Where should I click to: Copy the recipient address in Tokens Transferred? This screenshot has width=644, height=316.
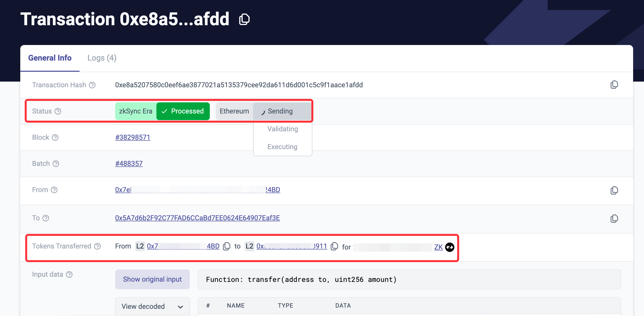(x=334, y=246)
